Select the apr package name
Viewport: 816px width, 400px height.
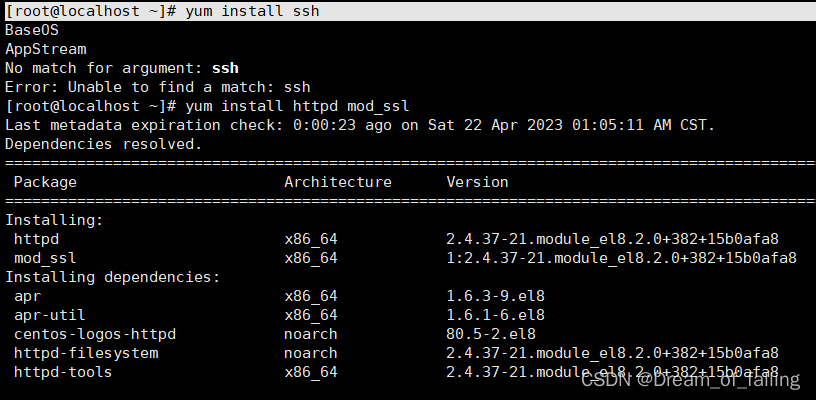point(28,296)
